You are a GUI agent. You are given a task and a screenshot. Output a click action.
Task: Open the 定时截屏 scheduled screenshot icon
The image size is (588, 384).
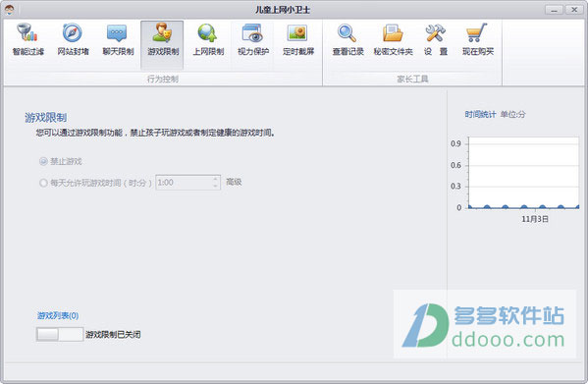(297, 33)
